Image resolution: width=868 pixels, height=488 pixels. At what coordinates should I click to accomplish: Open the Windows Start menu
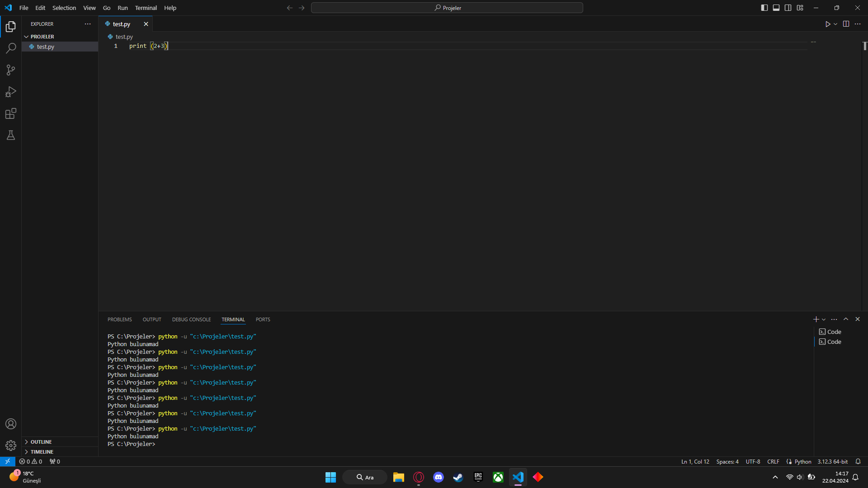point(331,477)
